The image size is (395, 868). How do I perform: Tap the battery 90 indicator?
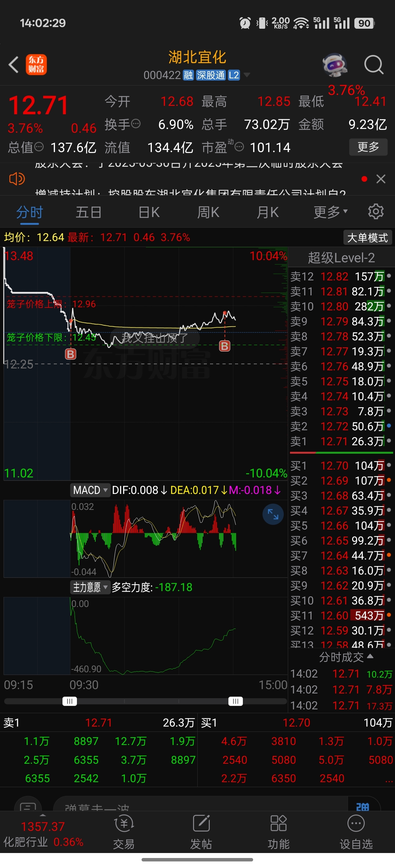pyautogui.click(x=364, y=23)
